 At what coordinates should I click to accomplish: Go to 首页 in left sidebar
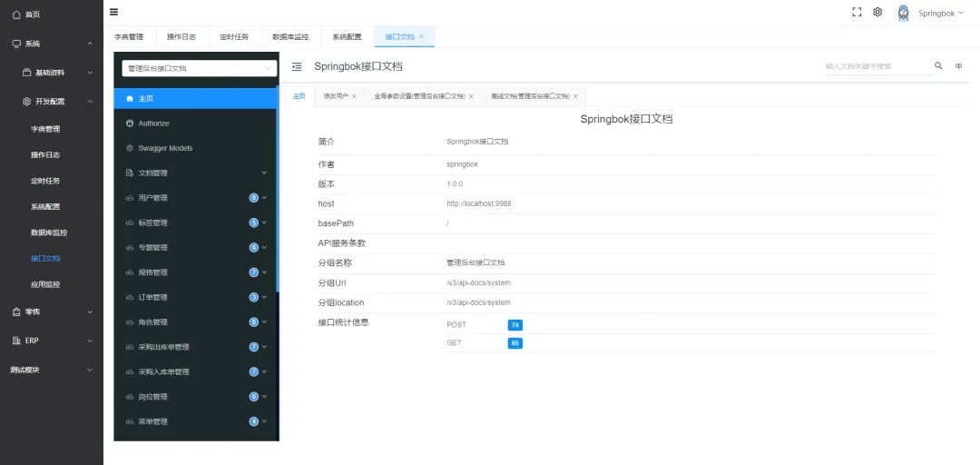point(51,15)
